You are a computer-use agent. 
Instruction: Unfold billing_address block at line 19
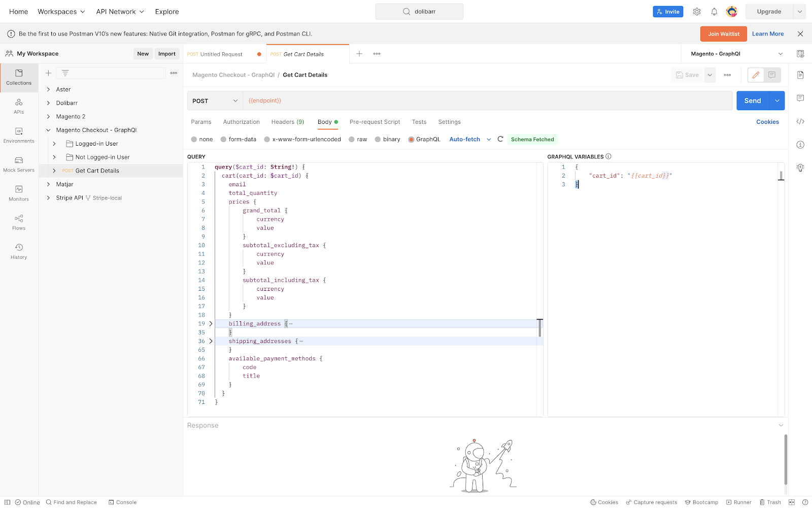[x=211, y=324]
